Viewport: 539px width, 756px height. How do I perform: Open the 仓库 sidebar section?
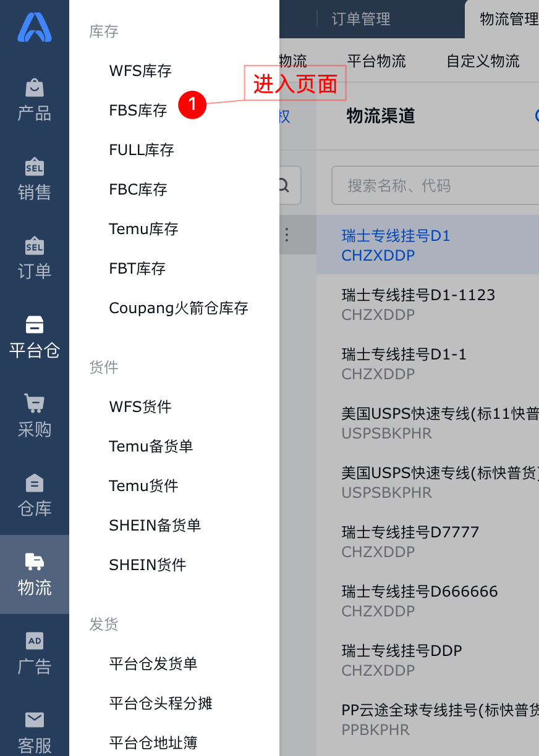tap(35, 495)
